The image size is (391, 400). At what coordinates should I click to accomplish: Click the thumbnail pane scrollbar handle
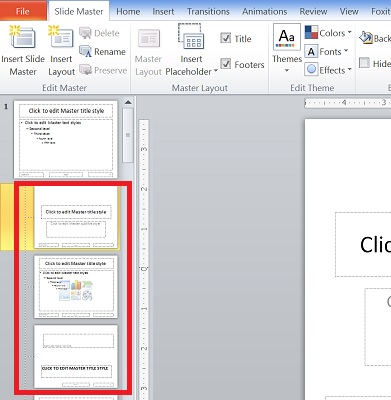128,135
